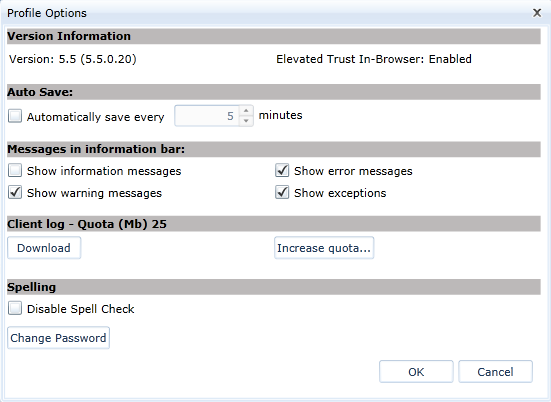Click the Profile Options title bar

point(267,13)
